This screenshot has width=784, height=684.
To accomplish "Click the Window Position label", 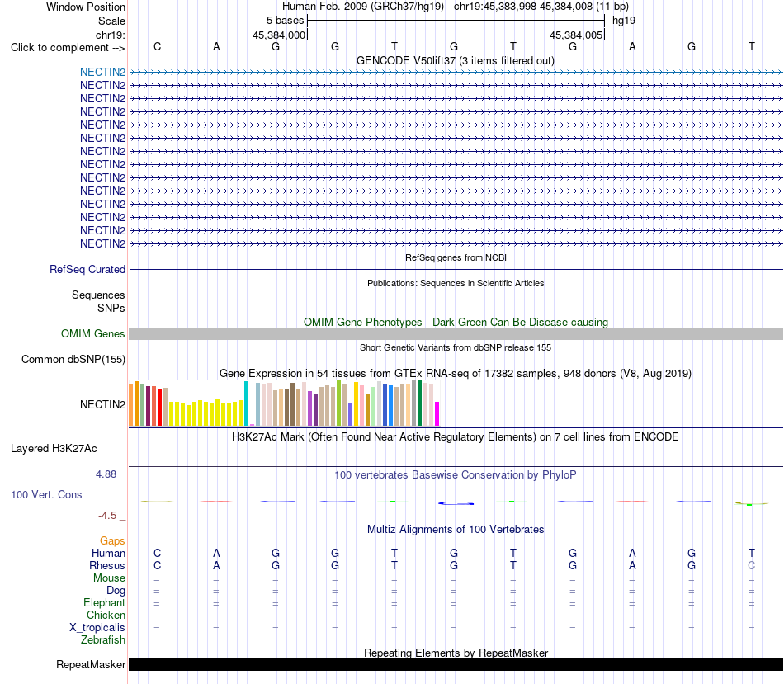I will [86, 7].
